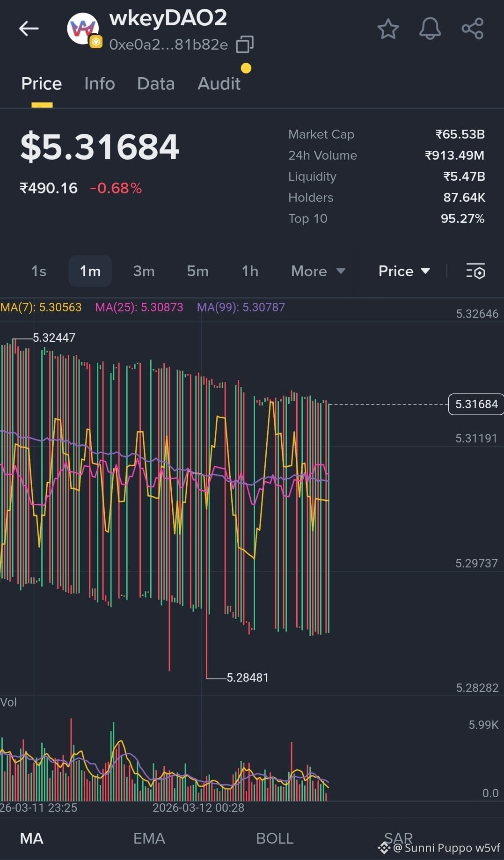Tap the current price tag 5.31684 on axis

pos(476,404)
